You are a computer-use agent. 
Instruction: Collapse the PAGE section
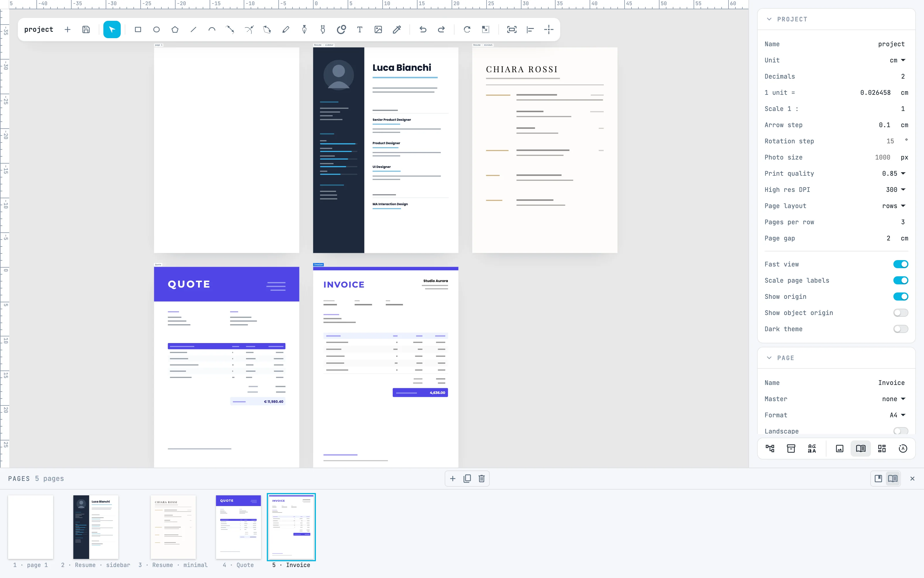pyautogui.click(x=769, y=358)
